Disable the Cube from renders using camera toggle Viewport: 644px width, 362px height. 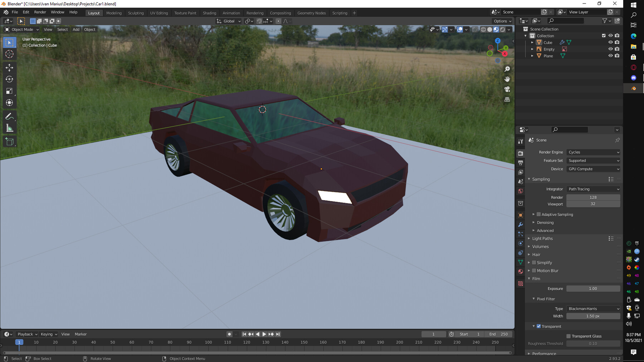point(617,42)
